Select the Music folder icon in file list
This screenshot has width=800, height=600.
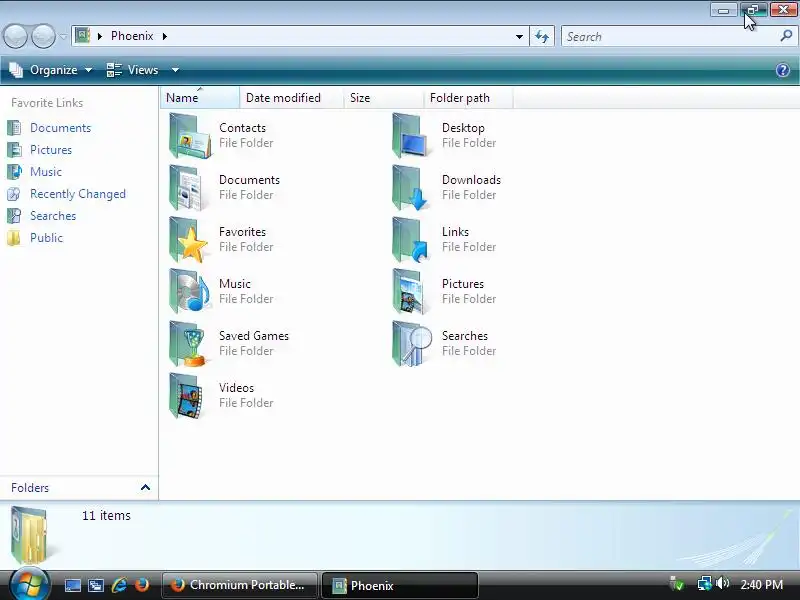click(190, 292)
